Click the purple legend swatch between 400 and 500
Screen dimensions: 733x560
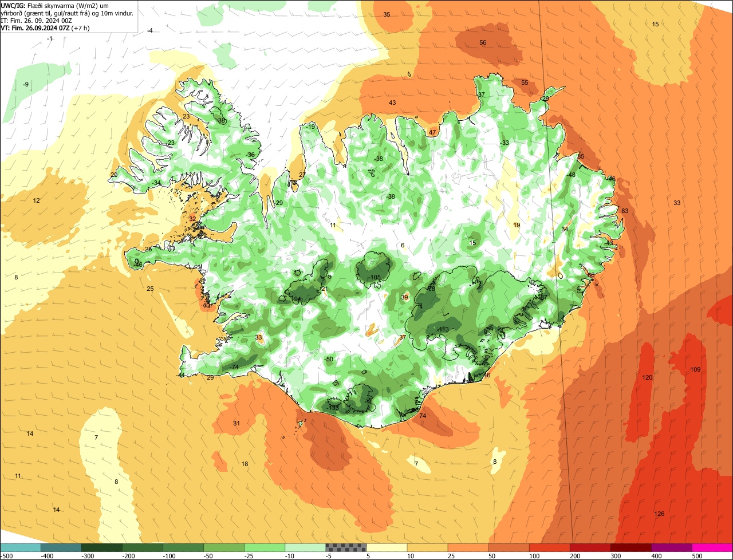click(x=671, y=547)
